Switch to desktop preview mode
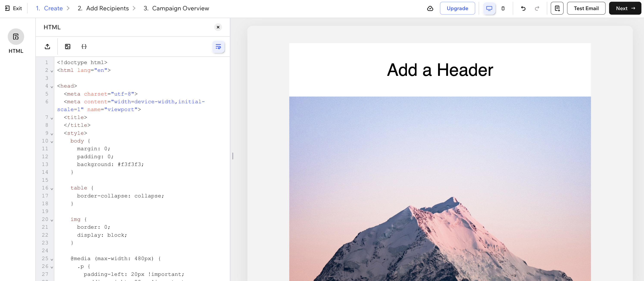This screenshot has width=644, height=281. pos(489,8)
